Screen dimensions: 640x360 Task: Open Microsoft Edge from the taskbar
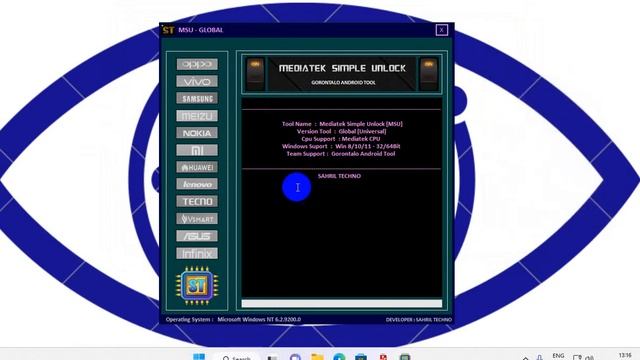(x=339, y=357)
